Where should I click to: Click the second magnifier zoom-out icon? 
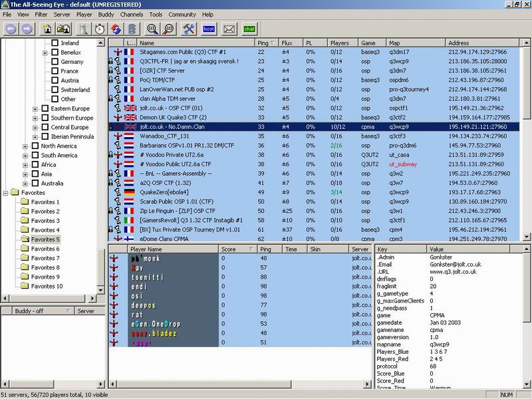[x=169, y=29]
